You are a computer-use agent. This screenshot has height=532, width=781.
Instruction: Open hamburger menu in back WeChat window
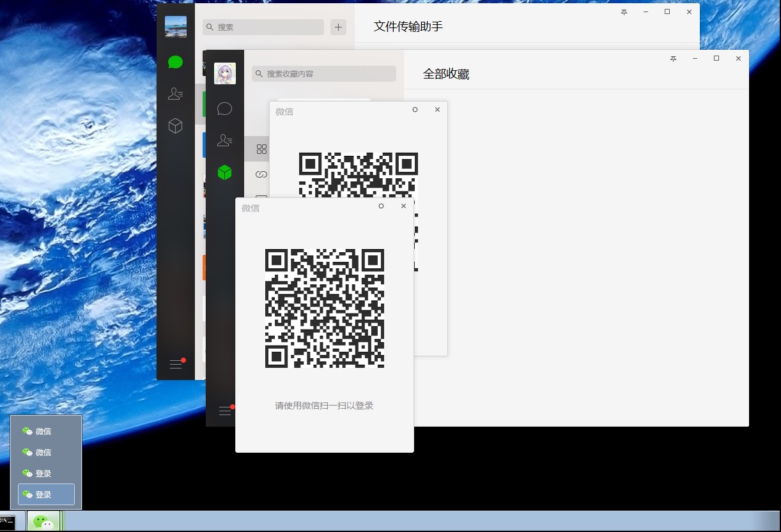coord(176,364)
